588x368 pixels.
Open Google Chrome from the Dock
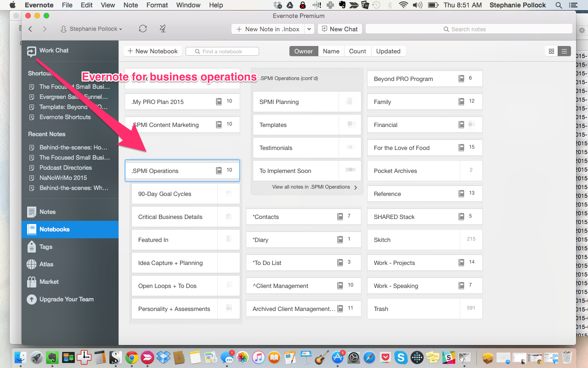132,357
